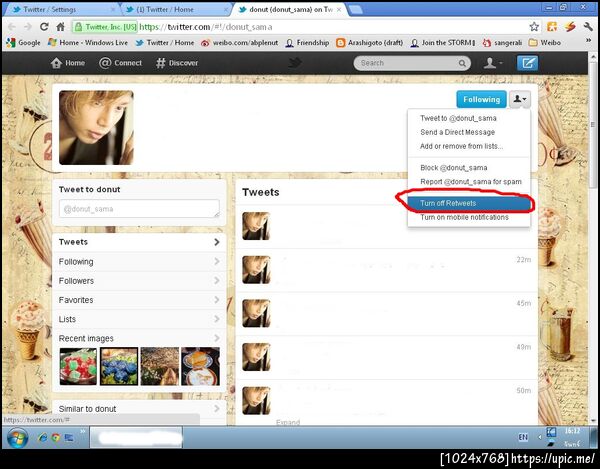Toggle the user actions dropdown beside Following

click(520, 99)
